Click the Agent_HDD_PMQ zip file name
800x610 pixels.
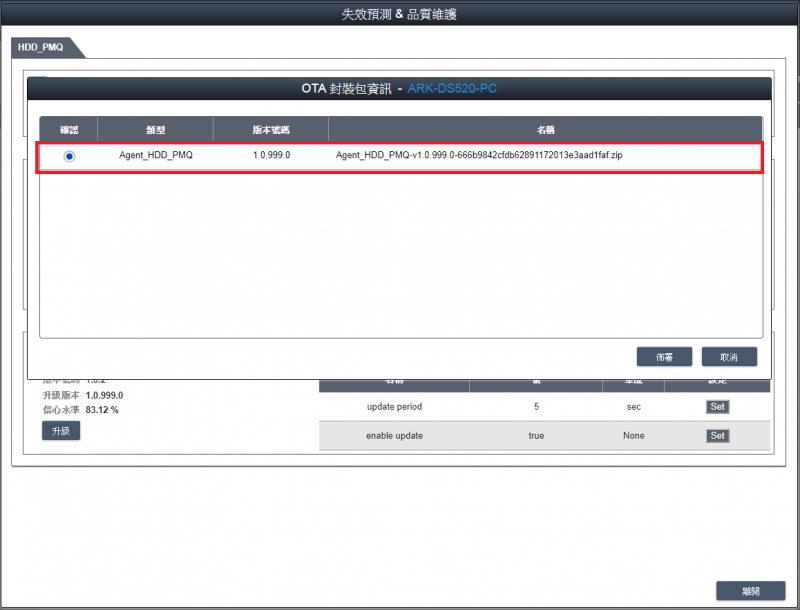pos(479,157)
